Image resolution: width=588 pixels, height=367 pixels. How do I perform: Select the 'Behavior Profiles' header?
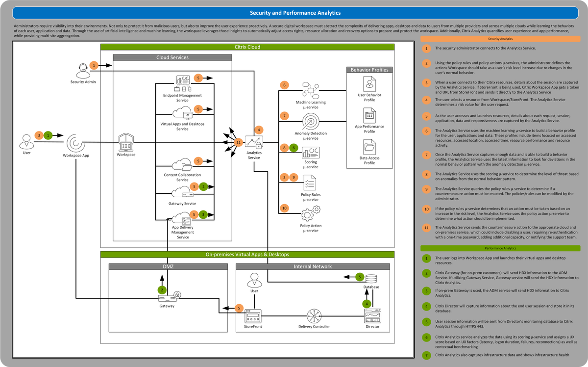pos(369,70)
